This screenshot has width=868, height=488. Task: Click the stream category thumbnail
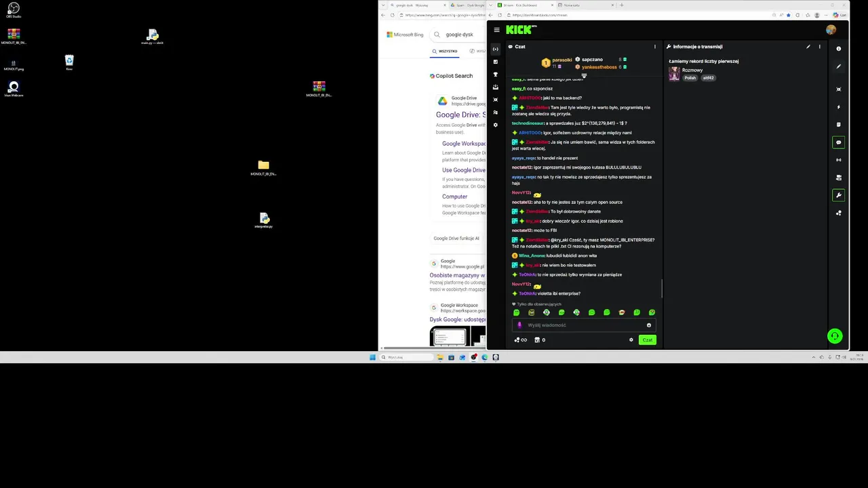pyautogui.click(x=674, y=74)
